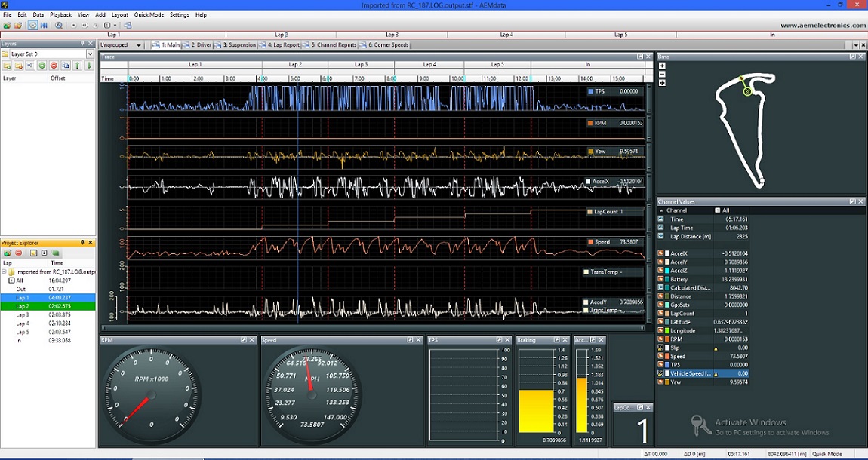This screenshot has width=868, height=460.
Task: Click the green block icon in Project Explorer toolbar
Action: [55, 253]
